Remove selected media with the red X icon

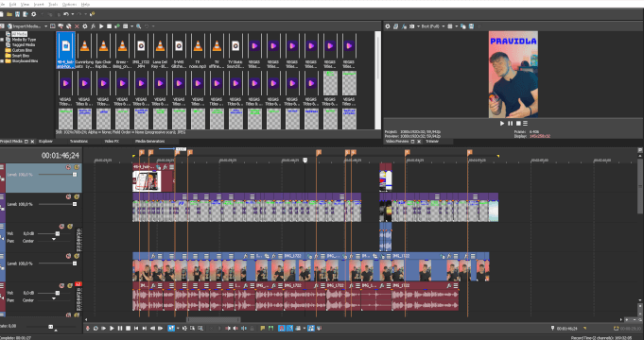pos(77,26)
